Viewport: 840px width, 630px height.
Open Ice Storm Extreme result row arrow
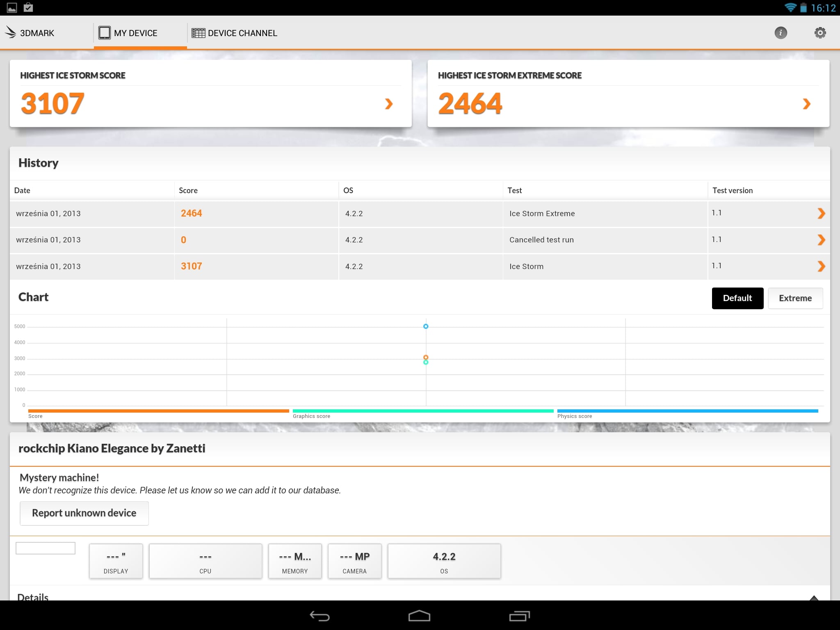pyautogui.click(x=821, y=213)
